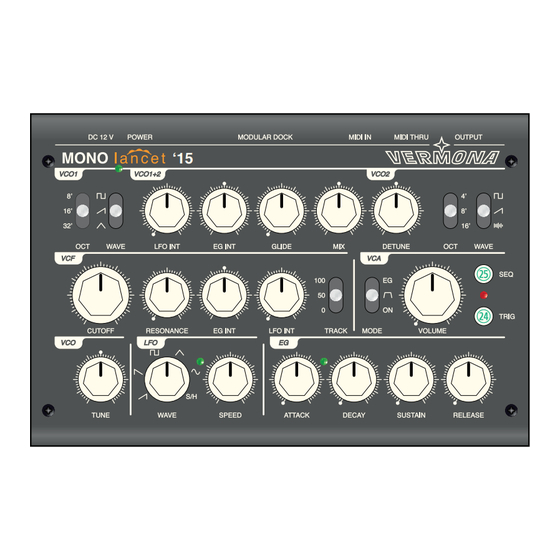Click the SEQ button numbered 25
This screenshot has height=560, width=560.
click(484, 274)
